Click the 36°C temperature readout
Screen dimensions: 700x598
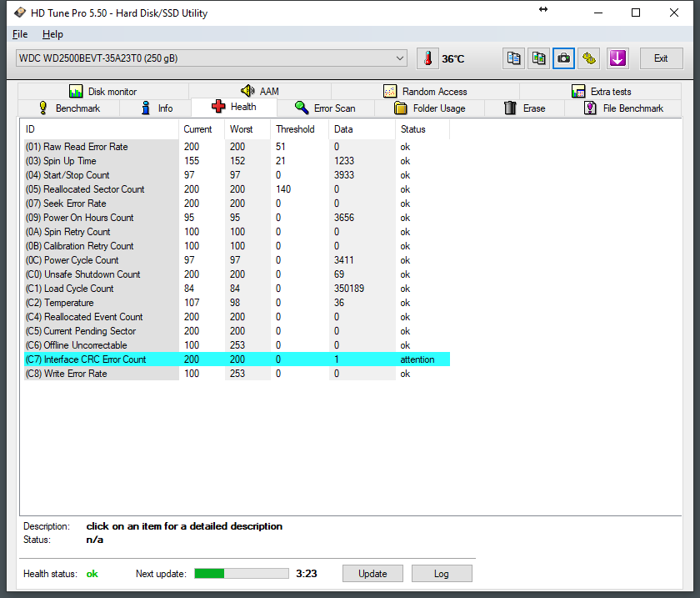pyautogui.click(x=452, y=59)
